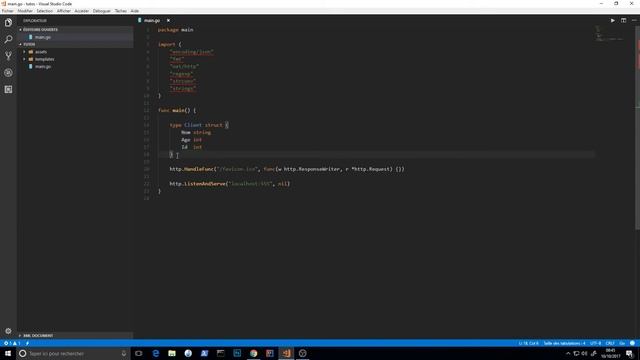Screen dimensions: 640x360
Task: Open the Tâches menu
Action: click(x=121, y=11)
